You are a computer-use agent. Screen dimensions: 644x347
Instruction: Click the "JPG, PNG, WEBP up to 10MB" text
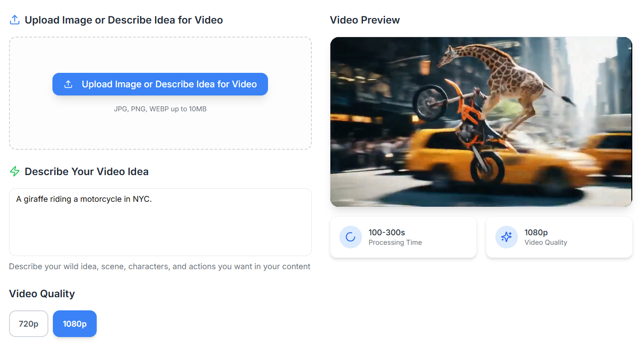pyautogui.click(x=160, y=109)
